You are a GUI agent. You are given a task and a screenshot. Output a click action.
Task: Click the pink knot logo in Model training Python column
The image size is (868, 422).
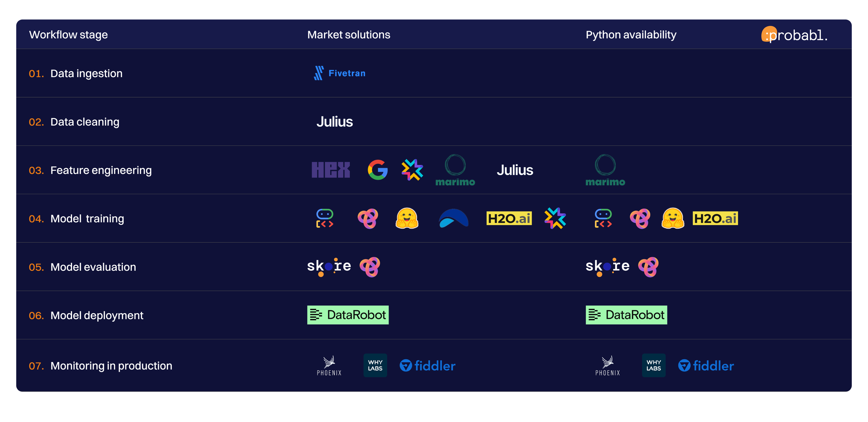coord(640,218)
